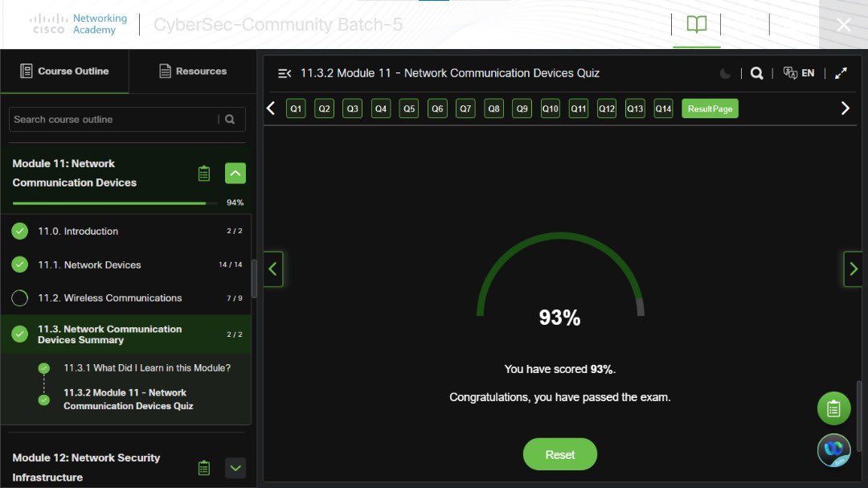Jump to question Q9

coord(522,109)
